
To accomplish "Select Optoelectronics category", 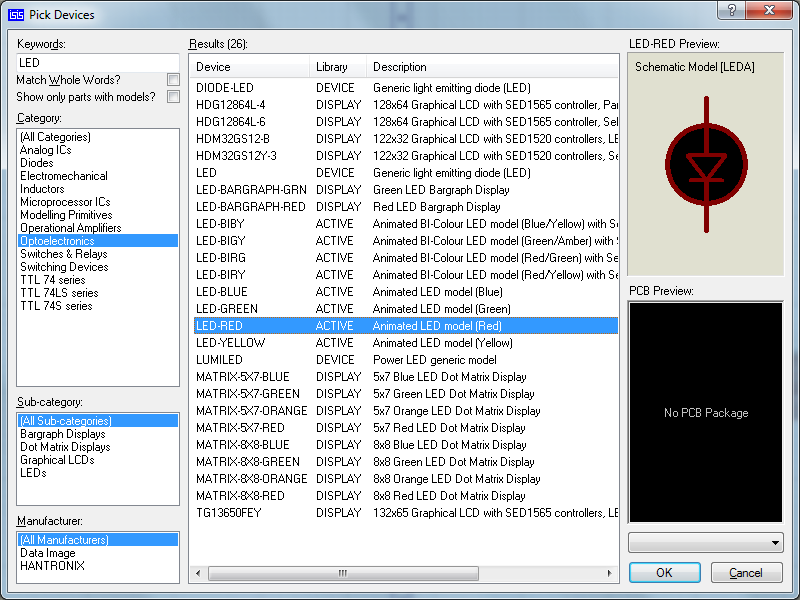I will pyautogui.click(x=98, y=241).
